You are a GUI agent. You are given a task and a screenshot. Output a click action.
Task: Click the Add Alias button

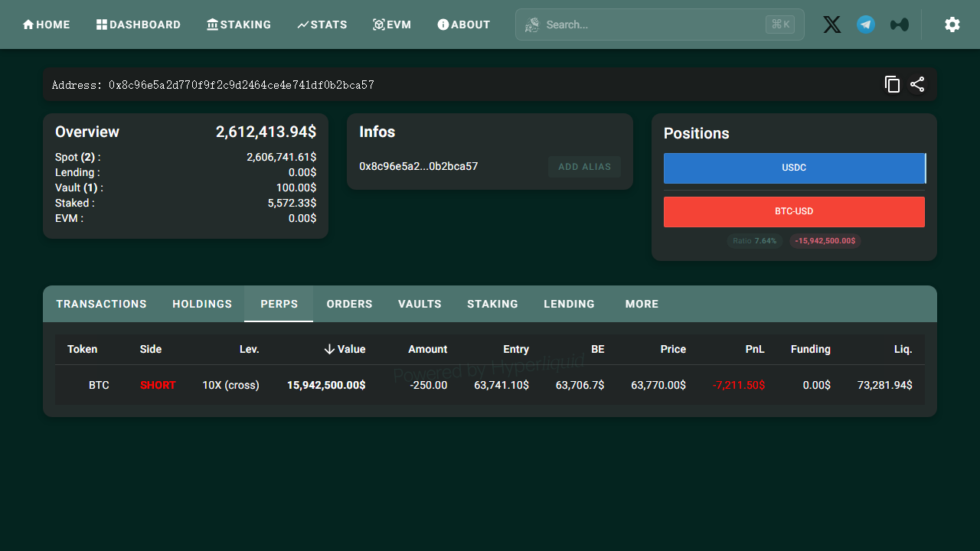[x=584, y=167]
